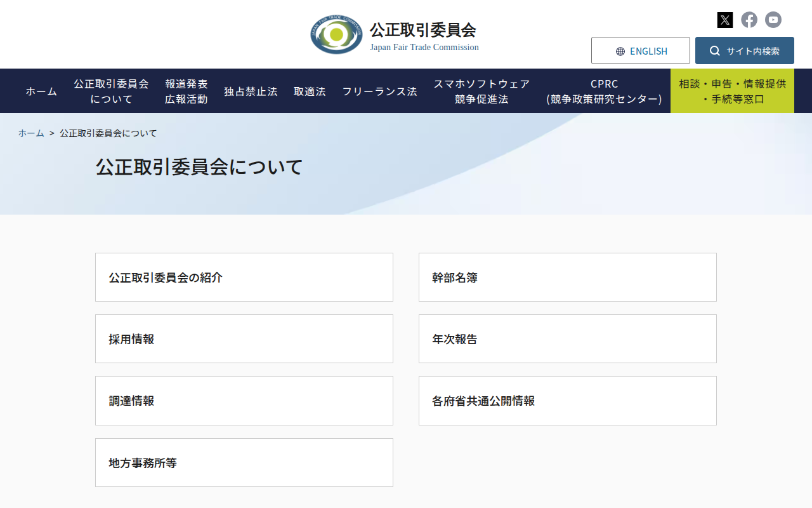Click the JFTC logo emblem
Viewport: 812px width, 508px height.
336,34
